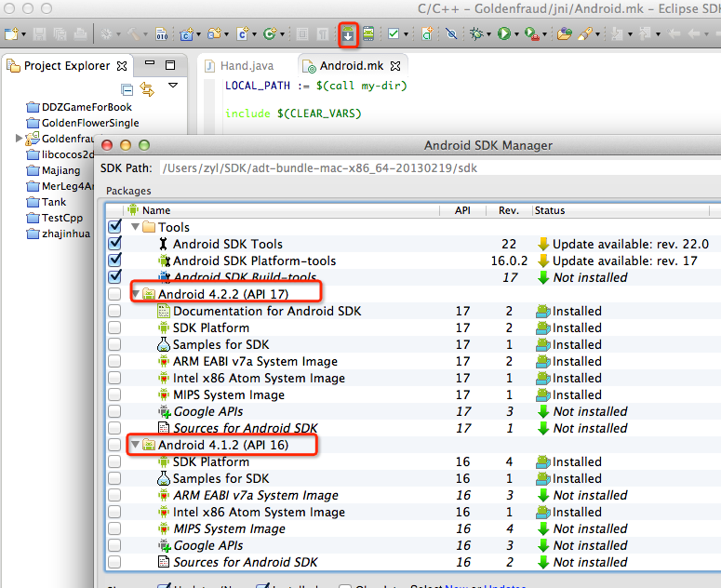Check the Android 4.1.2 (API 16) checkbox
721x588 pixels.
[x=114, y=445]
